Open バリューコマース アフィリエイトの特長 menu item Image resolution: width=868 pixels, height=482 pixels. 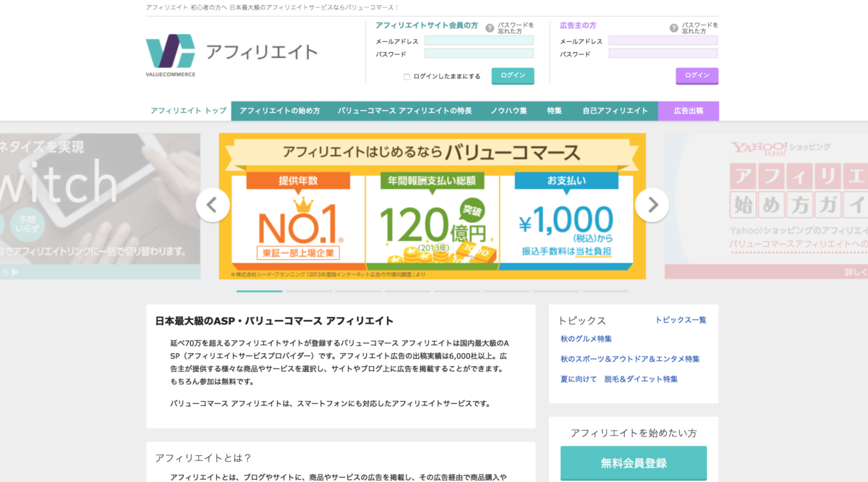[404, 111]
